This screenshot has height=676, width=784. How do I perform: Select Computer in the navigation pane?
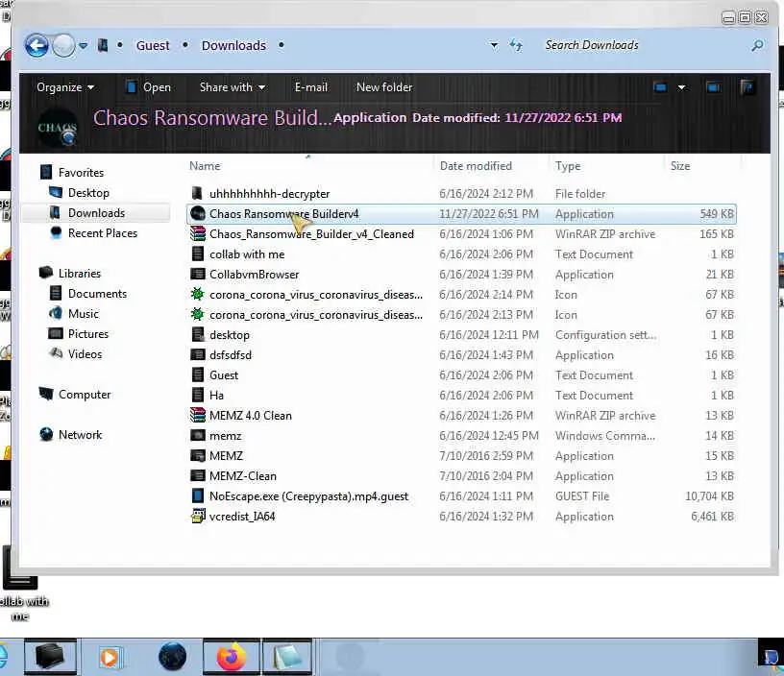(x=85, y=395)
